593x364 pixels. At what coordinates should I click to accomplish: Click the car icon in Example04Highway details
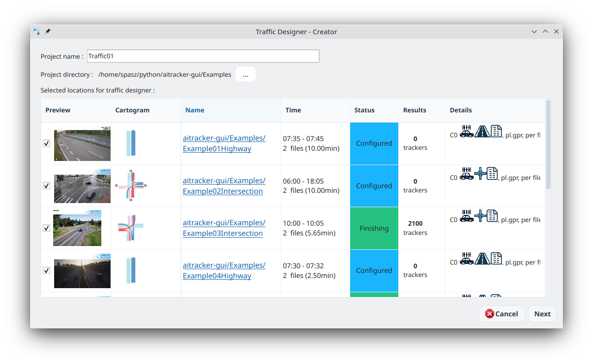(466, 258)
